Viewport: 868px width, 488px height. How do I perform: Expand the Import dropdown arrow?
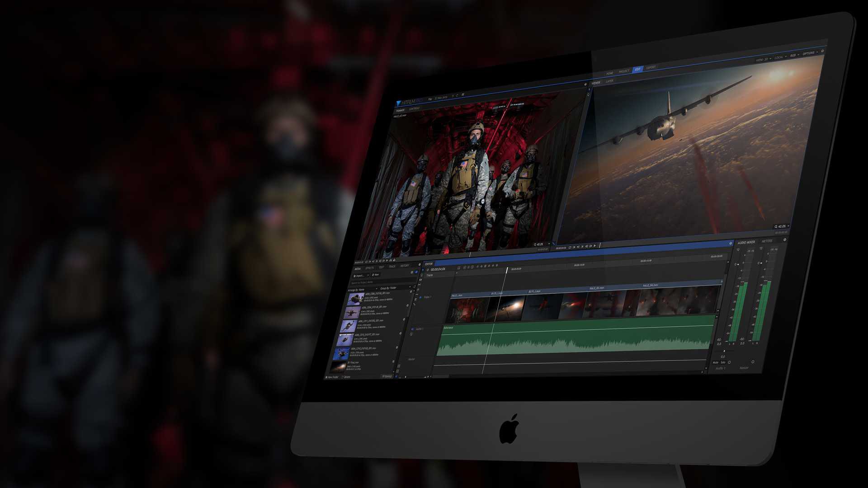368,275
